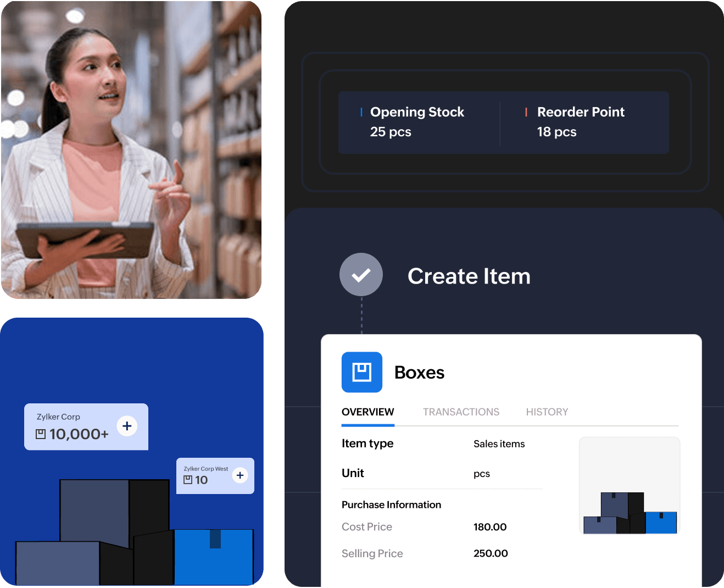Click the Create Item label

(469, 276)
